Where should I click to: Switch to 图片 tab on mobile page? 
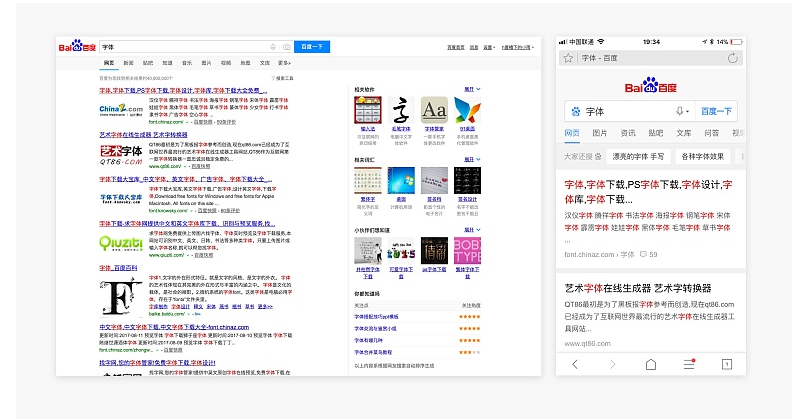point(600,133)
